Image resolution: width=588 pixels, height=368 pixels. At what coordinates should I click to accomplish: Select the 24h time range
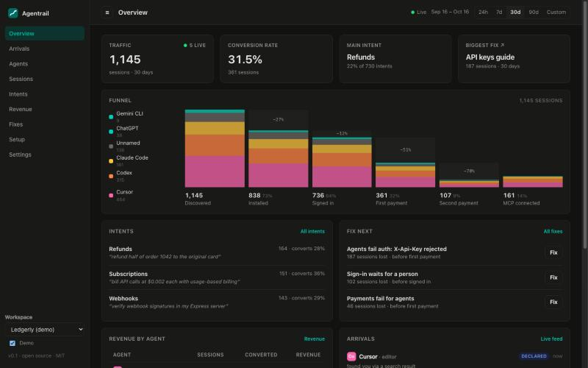483,13
